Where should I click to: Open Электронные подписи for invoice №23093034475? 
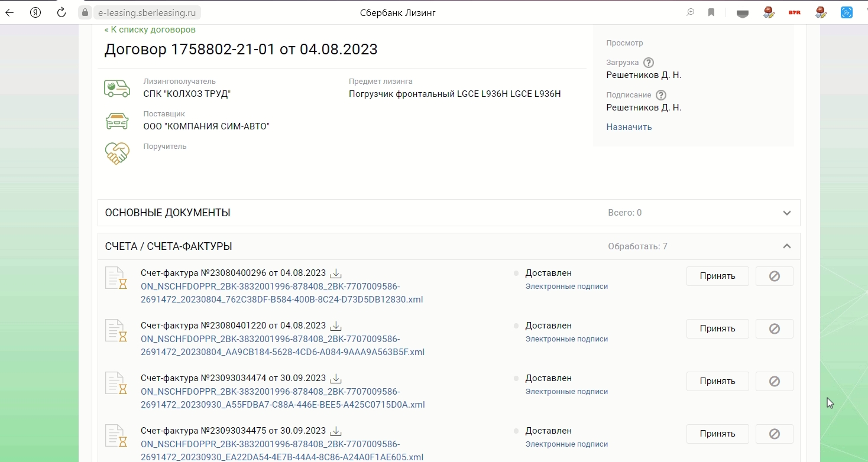(x=566, y=444)
